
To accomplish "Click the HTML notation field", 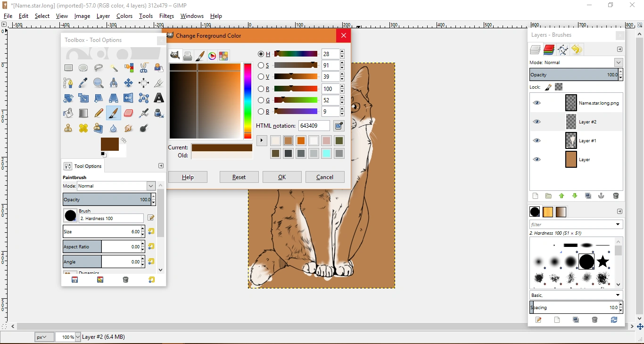I will pos(314,126).
